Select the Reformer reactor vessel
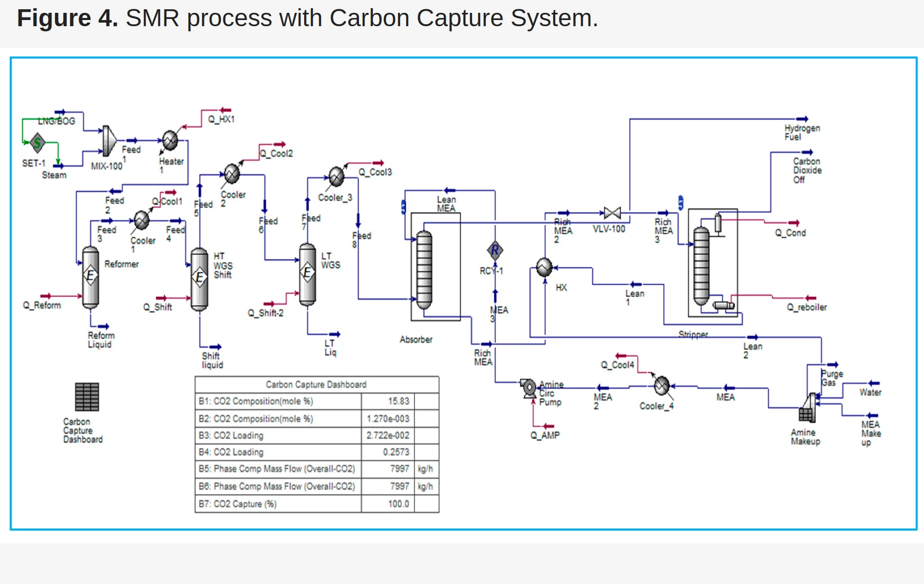The width and height of the screenshot is (924, 584). (x=90, y=277)
